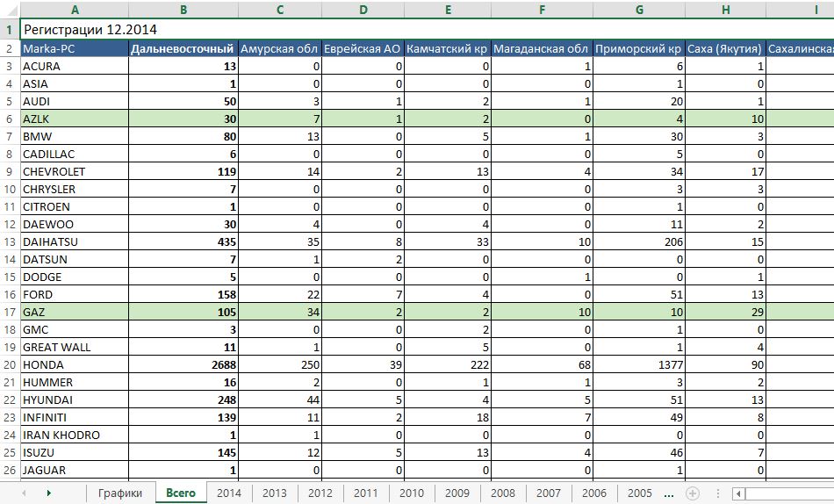Click the horizontal scrollbar track

pyautogui.click(x=790, y=493)
